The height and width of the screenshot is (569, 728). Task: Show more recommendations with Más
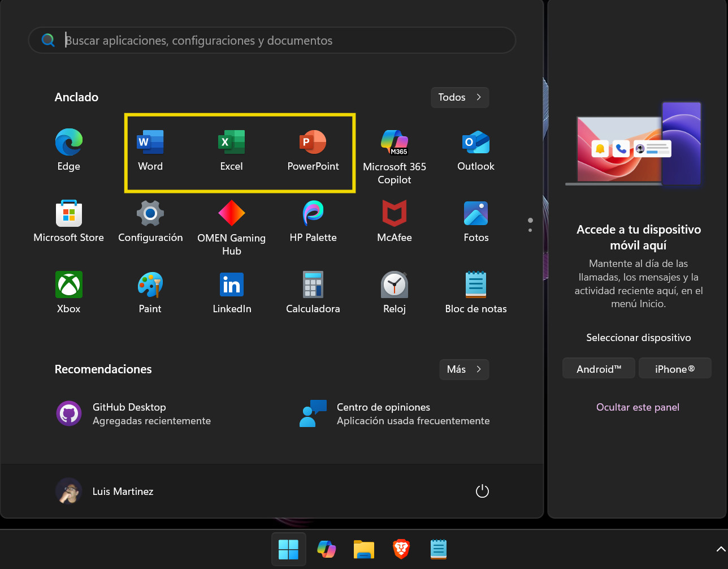point(463,369)
